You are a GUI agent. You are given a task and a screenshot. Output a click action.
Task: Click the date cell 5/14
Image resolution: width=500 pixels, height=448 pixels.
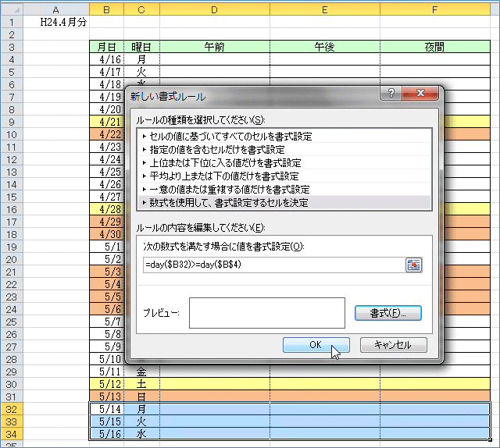pos(106,409)
